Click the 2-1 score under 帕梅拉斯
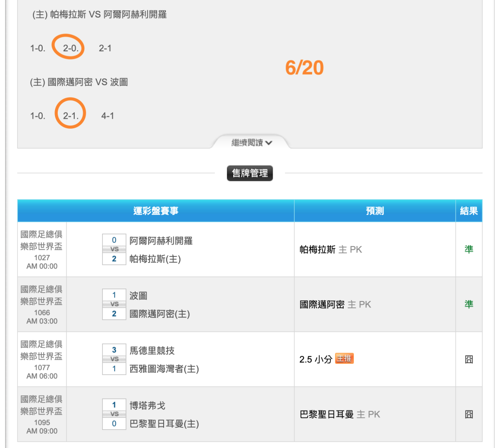The height and width of the screenshot is (448, 495). pyautogui.click(x=105, y=48)
